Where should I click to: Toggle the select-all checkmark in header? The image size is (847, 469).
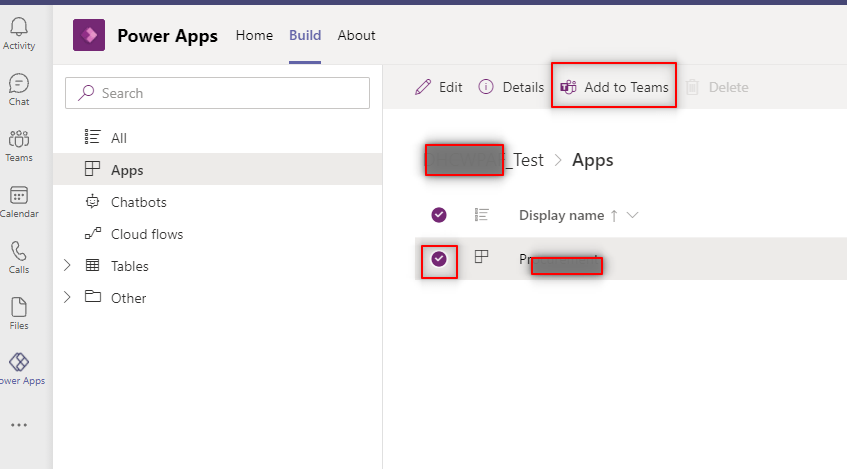click(438, 215)
